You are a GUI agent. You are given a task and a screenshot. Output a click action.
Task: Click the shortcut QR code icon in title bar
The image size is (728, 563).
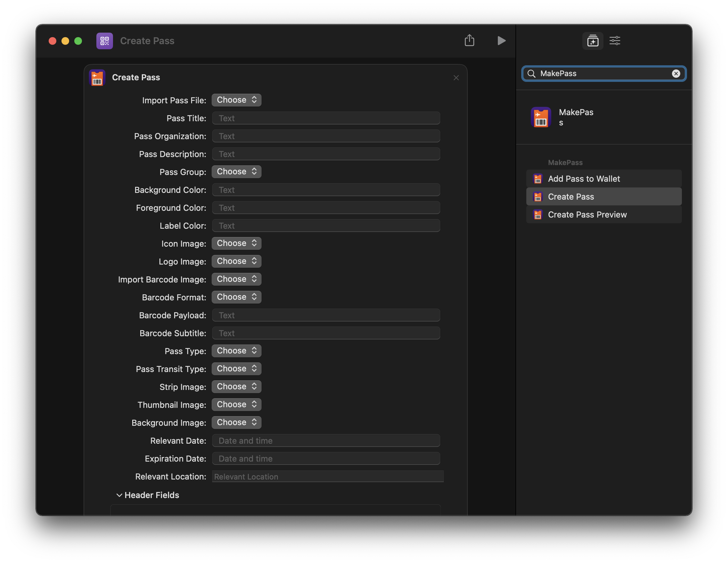(104, 41)
